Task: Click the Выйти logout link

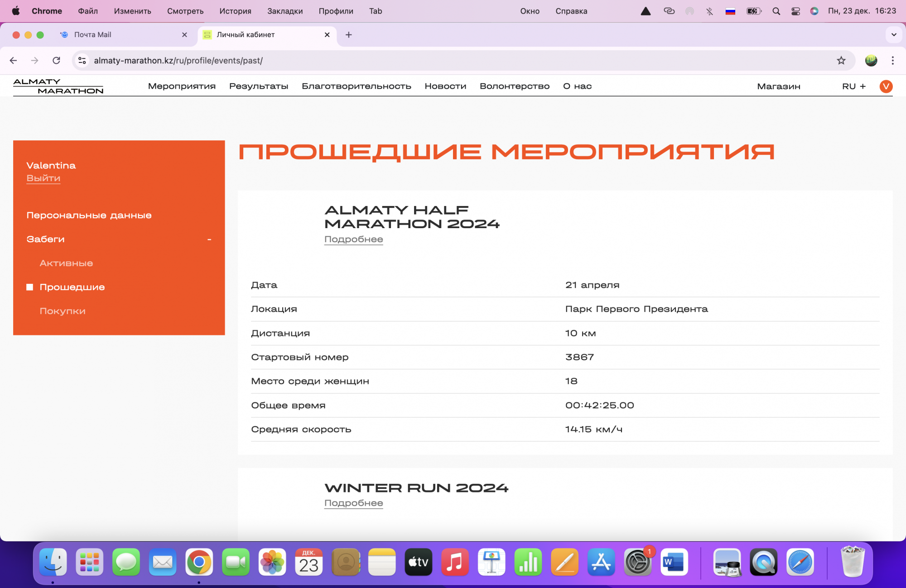Action: pyautogui.click(x=43, y=178)
